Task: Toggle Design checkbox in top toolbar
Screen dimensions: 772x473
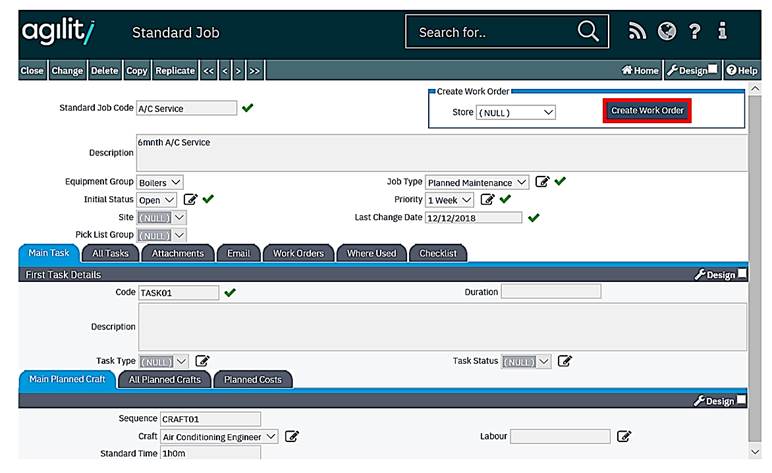Action: point(713,70)
